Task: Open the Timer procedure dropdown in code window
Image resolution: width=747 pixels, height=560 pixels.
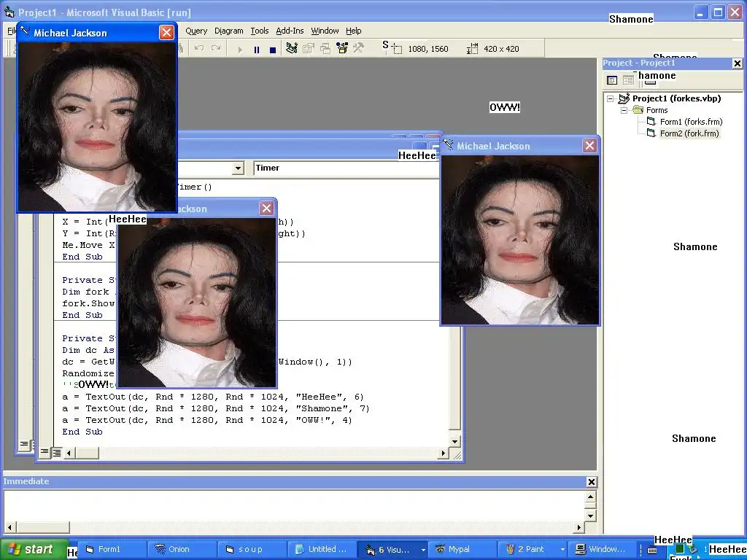Action: pyautogui.click(x=346, y=168)
